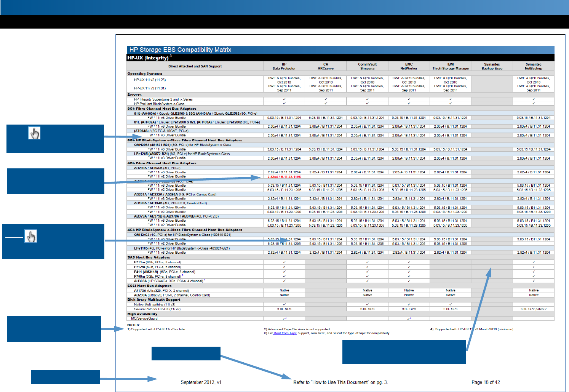Select the AB379A / AB379B adapter row
The image size is (569, 392).
[176, 216]
